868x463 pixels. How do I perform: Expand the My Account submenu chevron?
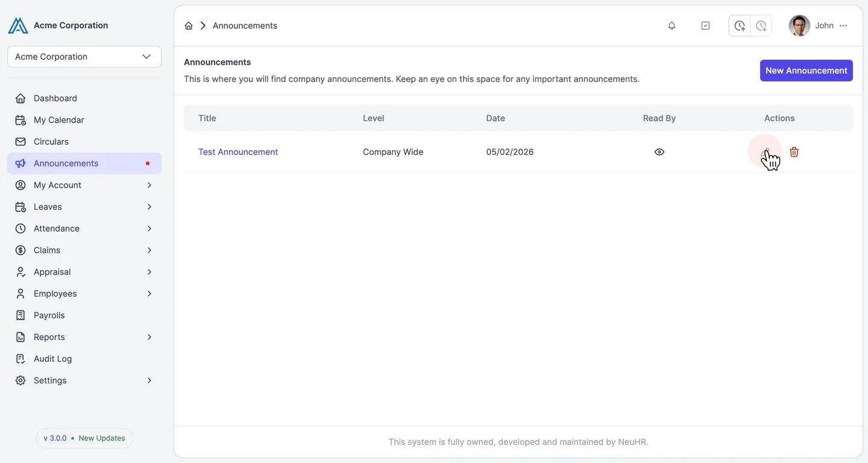pyautogui.click(x=149, y=185)
